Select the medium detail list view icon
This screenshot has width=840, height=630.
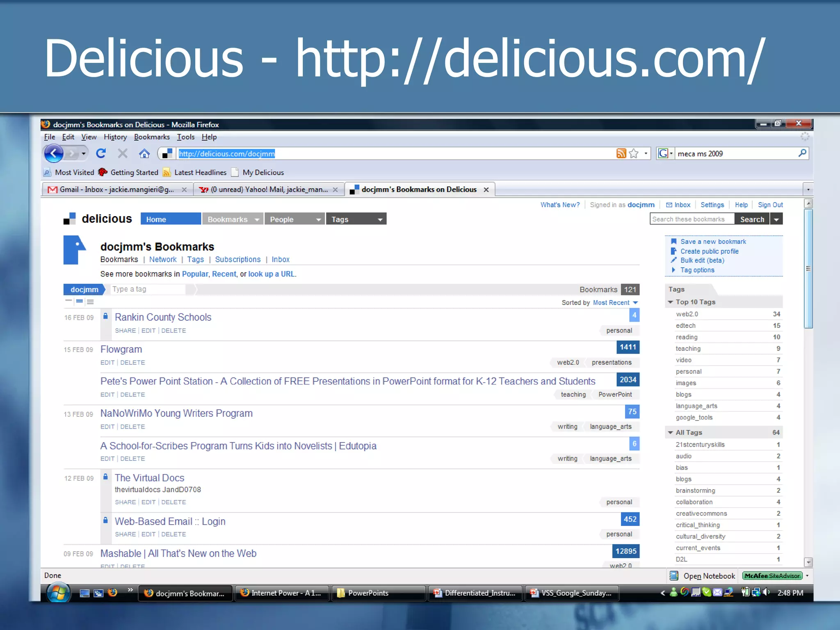pos(80,301)
